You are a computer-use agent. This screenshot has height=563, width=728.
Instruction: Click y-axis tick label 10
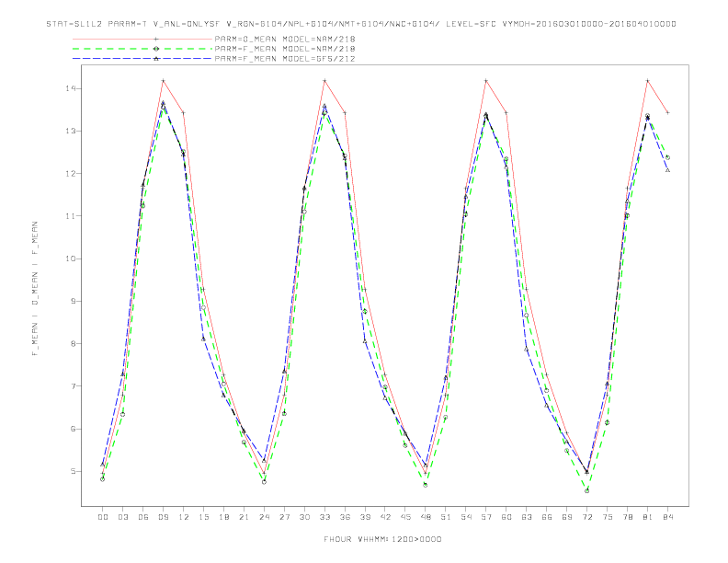(x=71, y=259)
